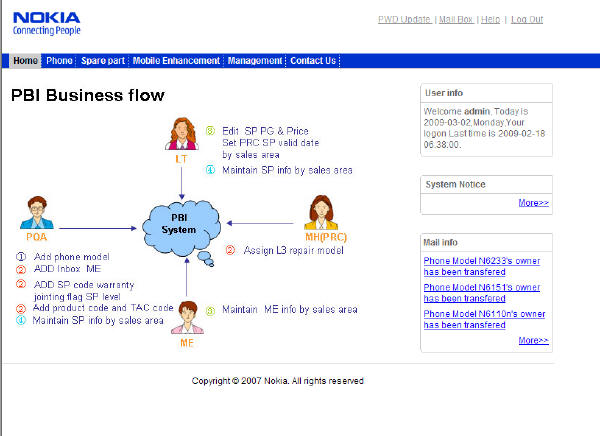
Task: Click More under System Notice
Action: tap(533, 203)
